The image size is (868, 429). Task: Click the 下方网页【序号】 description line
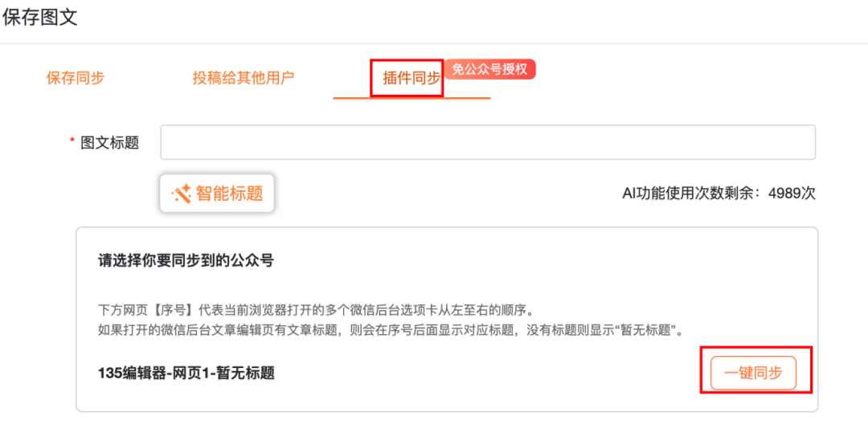(x=315, y=310)
